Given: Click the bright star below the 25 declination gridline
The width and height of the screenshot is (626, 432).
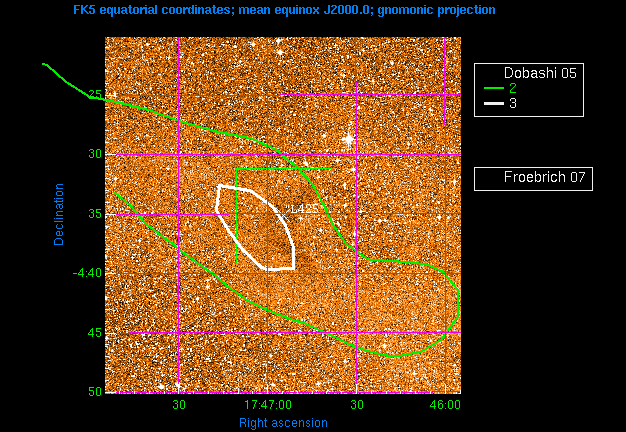Looking at the screenshot, I should pyautogui.click(x=349, y=139).
